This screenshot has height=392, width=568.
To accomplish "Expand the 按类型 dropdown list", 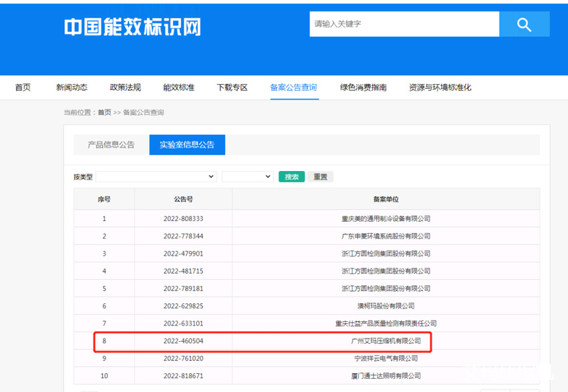I will point(156,177).
